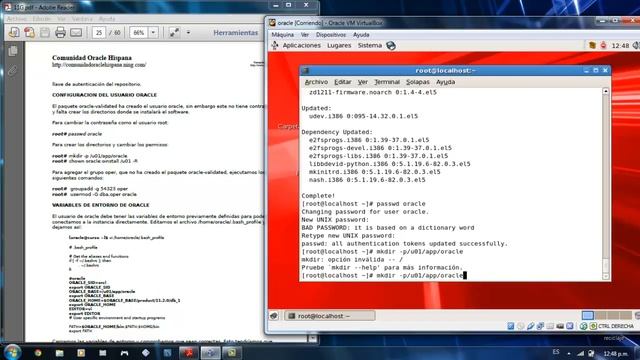Click the export PDF icon in Adobe Reader
The image size is (640, 360).
pyautogui.click(x=14, y=32)
